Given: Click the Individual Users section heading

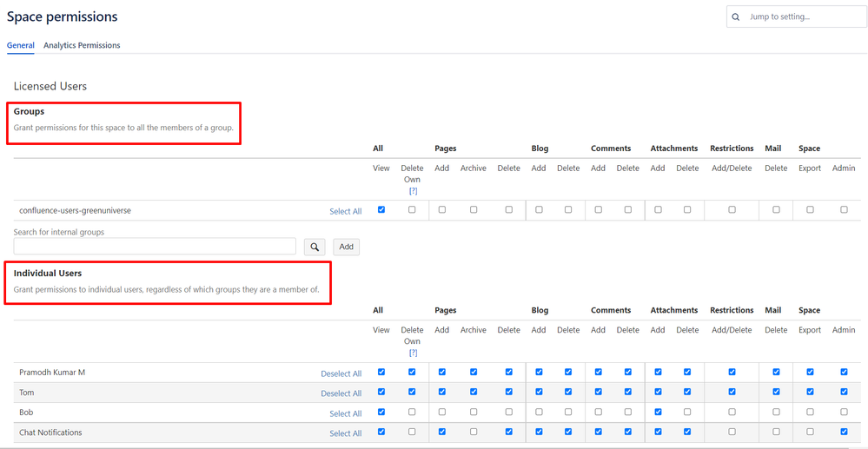Looking at the screenshot, I should click(48, 273).
